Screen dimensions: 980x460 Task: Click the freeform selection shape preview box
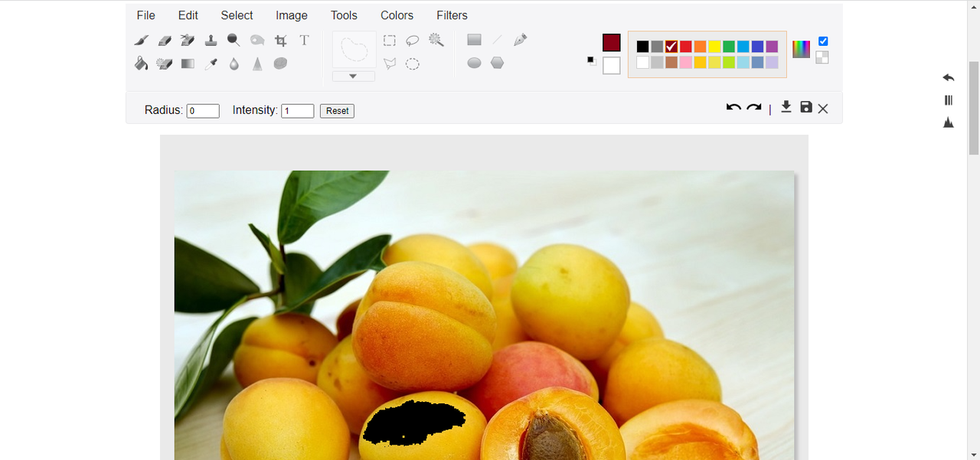354,50
